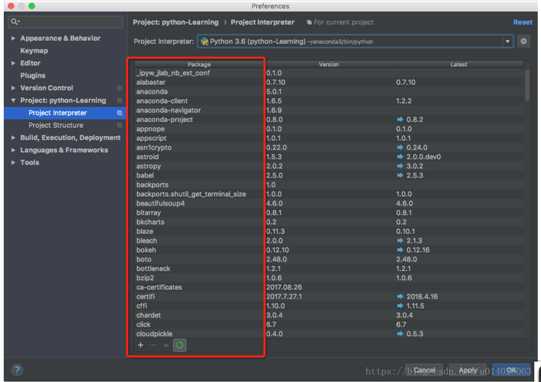Expand the Version Control section
This screenshot has height=382, width=541.
[13, 88]
